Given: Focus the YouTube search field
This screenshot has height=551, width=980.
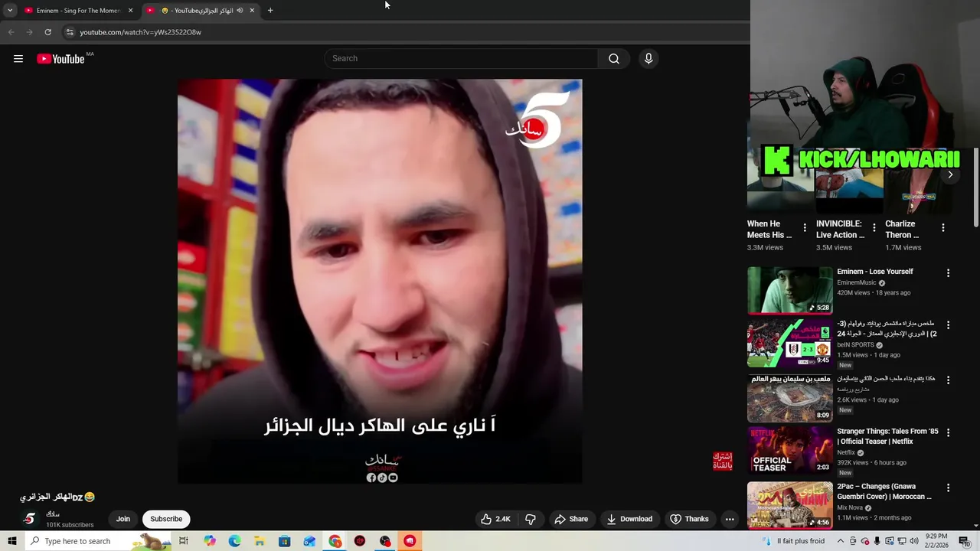Looking at the screenshot, I should pyautogui.click(x=462, y=59).
